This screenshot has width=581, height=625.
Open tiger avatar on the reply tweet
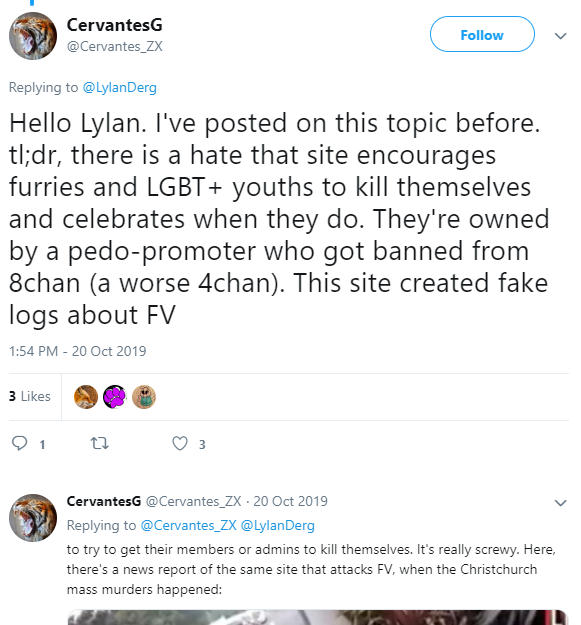(33, 518)
